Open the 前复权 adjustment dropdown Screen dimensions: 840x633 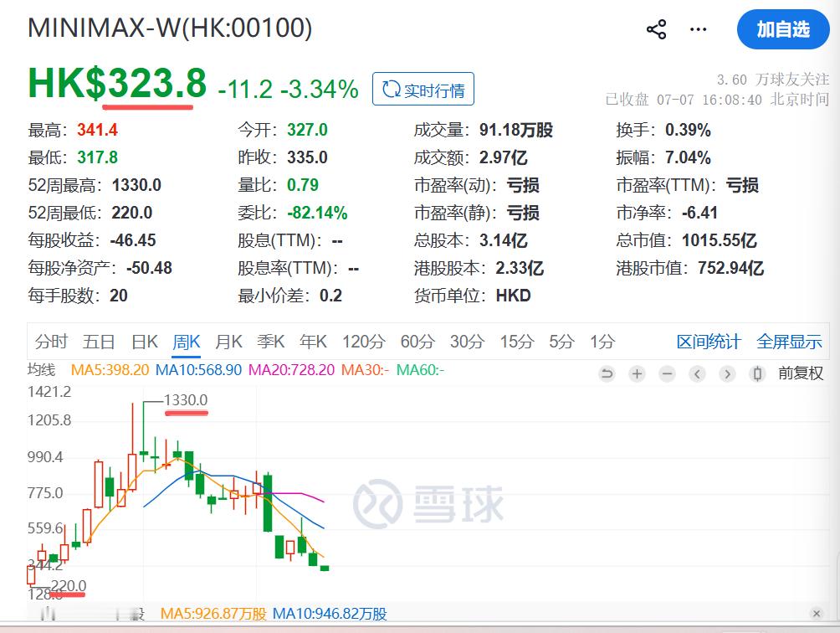801,373
